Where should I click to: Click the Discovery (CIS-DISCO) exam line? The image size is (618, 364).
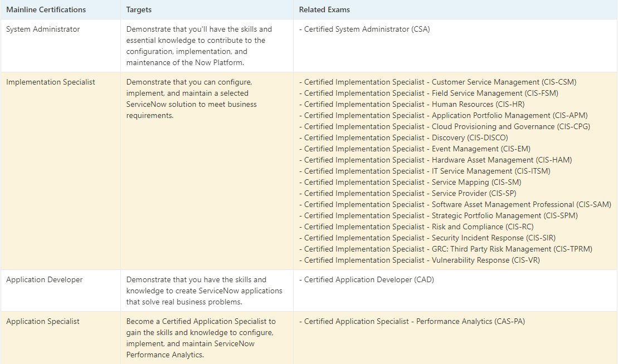click(403, 137)
